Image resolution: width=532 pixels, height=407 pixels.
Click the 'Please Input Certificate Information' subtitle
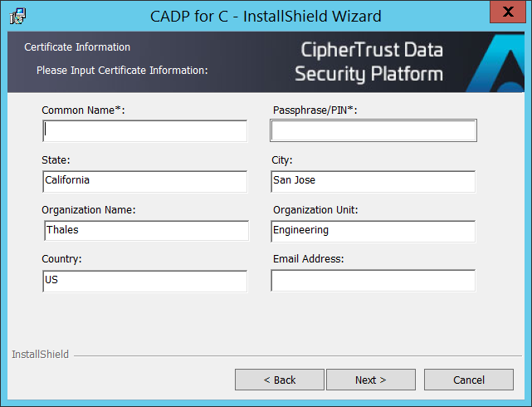point(122,71)
